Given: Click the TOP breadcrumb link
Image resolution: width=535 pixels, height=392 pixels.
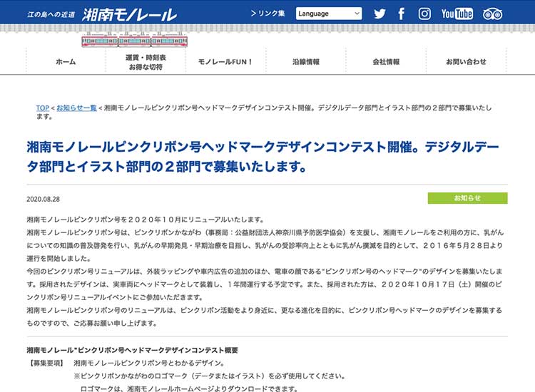Looking at the screenshot, I should pos(43,108).
